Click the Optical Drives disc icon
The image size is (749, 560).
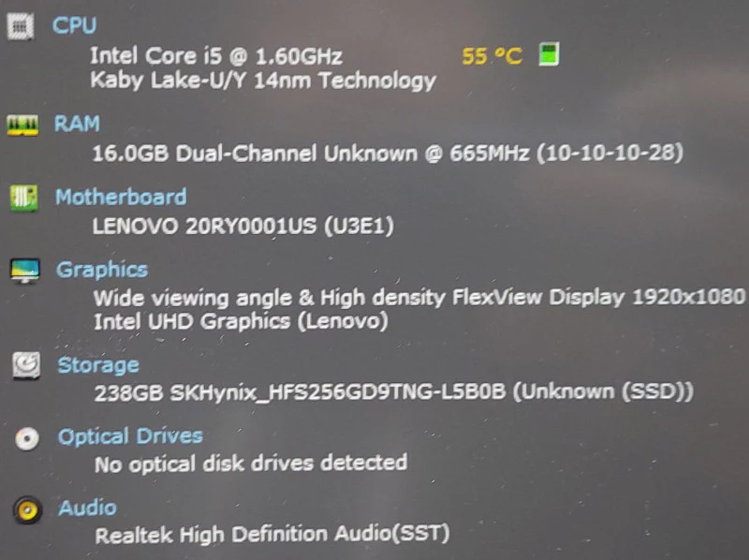(27, 438)
